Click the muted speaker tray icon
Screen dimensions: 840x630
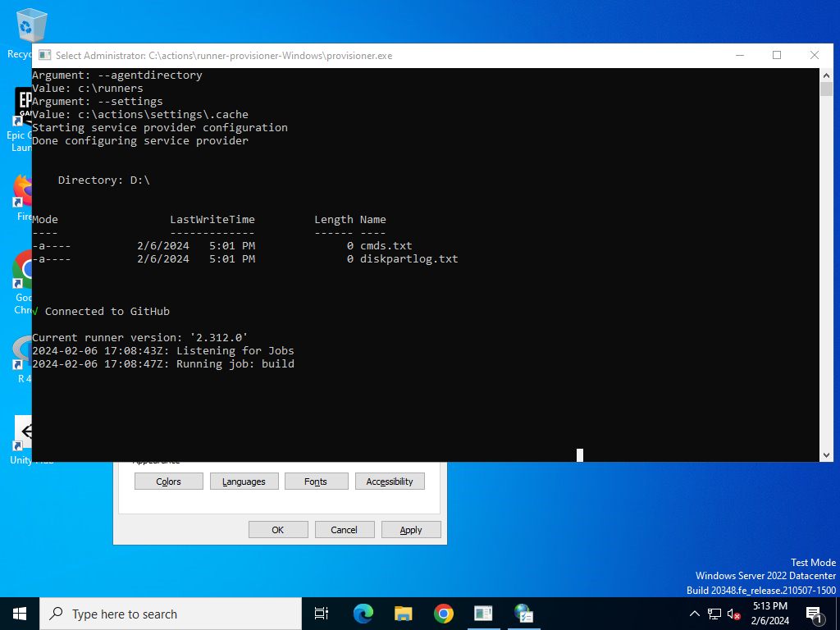(x=734, y=614)
